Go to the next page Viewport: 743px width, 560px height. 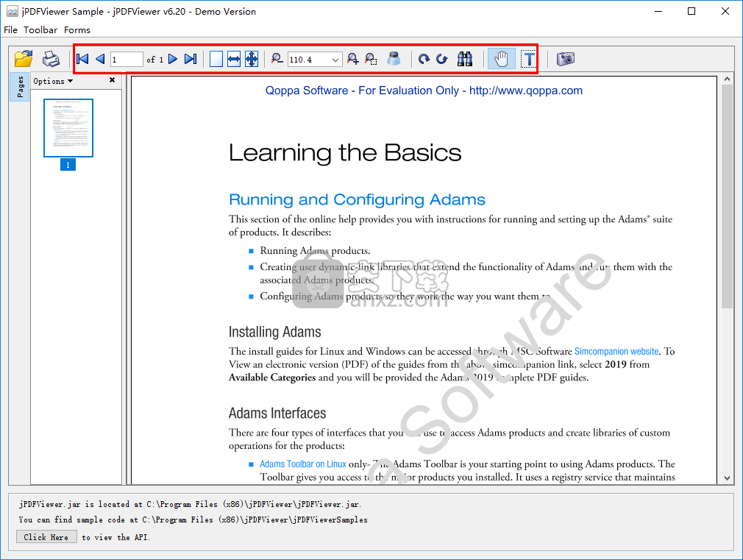173,59
